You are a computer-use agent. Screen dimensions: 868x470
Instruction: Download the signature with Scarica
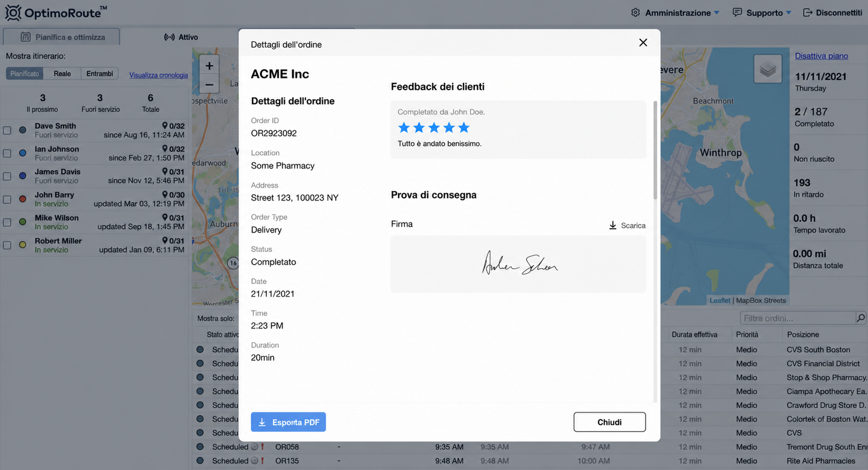tap(627, 226)
